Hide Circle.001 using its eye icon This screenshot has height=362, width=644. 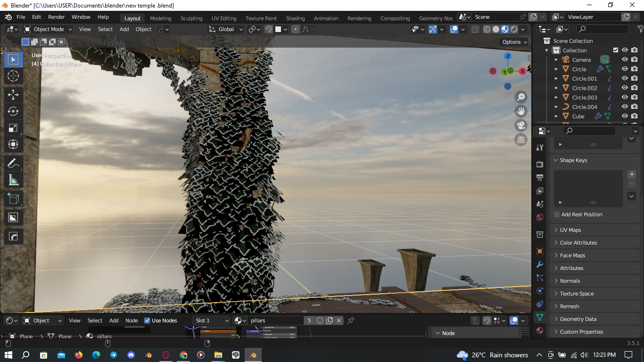[x=625, y=79]
